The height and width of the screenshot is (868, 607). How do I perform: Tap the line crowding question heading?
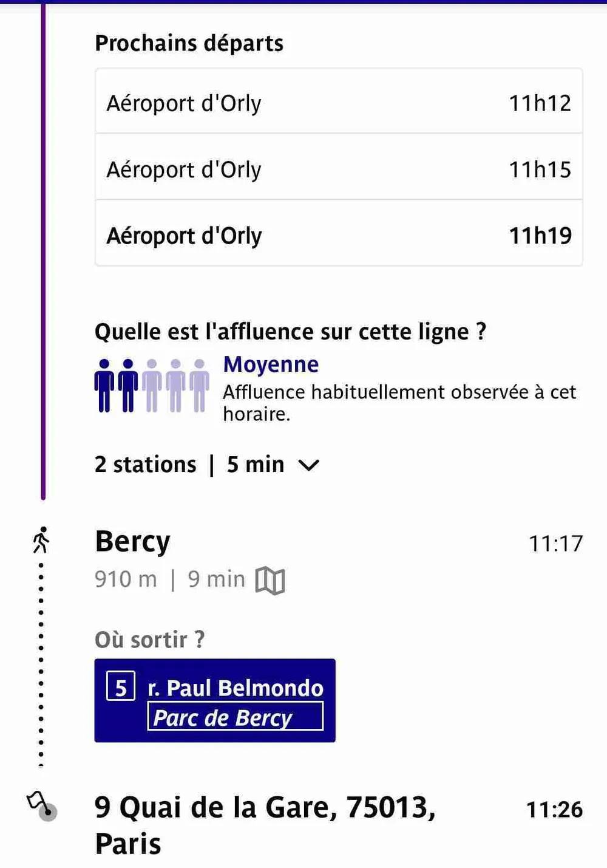(290, 332)
